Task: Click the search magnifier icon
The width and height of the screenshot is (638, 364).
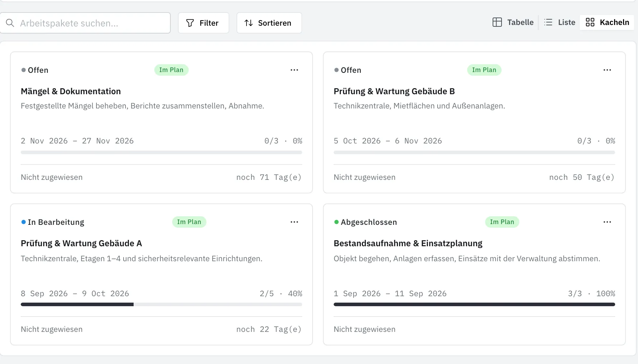Action: [10, 23]
